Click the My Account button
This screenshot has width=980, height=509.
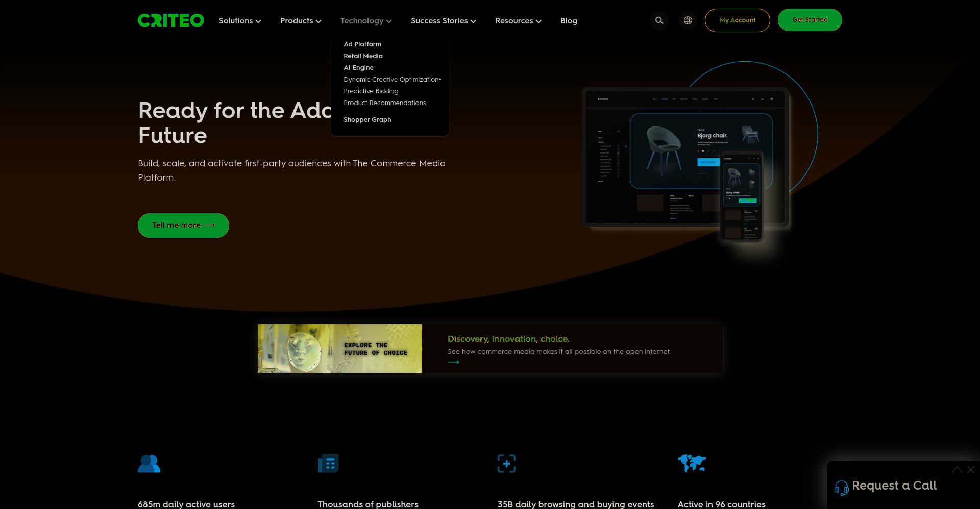pyautogui.click(x=737, y=20)
